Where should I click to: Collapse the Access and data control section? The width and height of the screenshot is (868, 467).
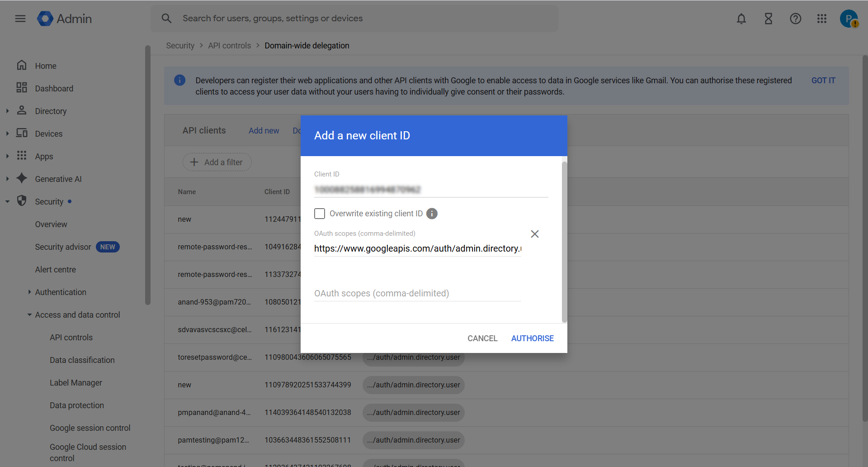click(29, 315)
